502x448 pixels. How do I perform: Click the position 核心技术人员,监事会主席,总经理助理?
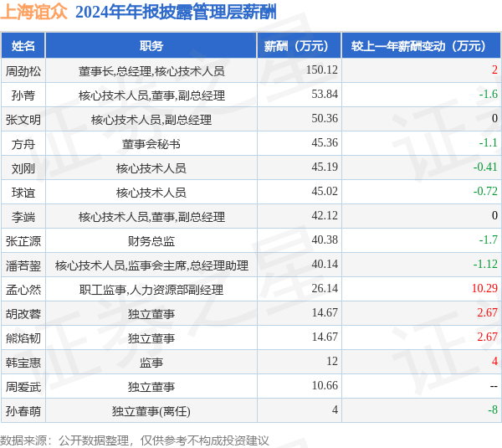151,265
